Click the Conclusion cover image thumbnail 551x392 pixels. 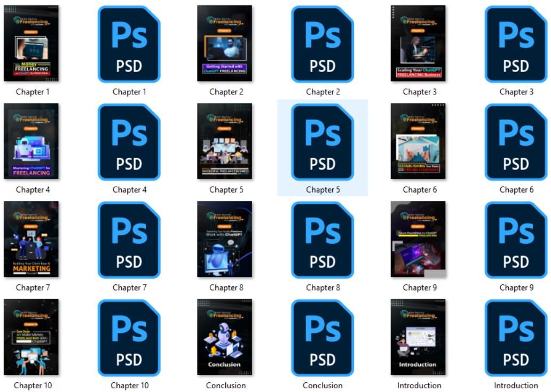(x=225, y=338)
